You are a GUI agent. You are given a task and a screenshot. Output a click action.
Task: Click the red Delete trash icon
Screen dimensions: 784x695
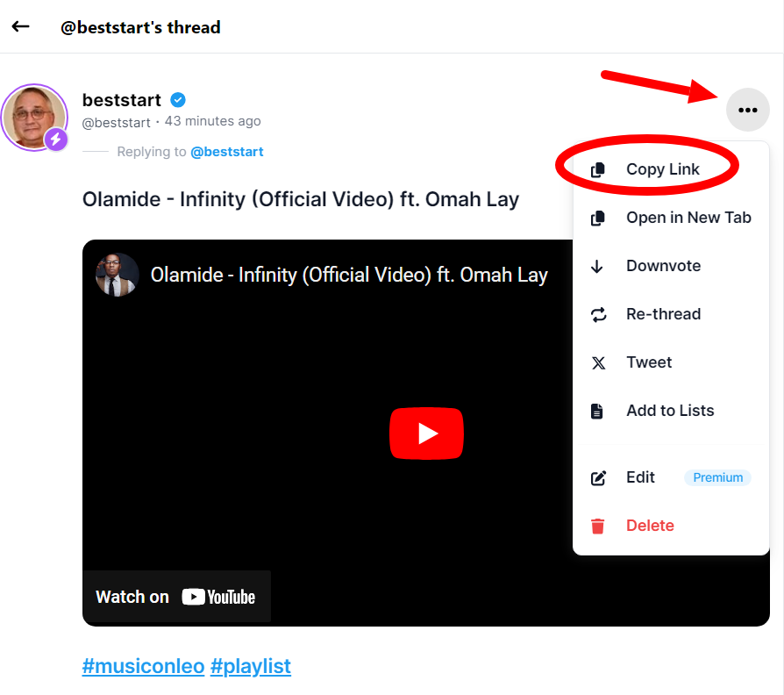[x=598, y=527]
